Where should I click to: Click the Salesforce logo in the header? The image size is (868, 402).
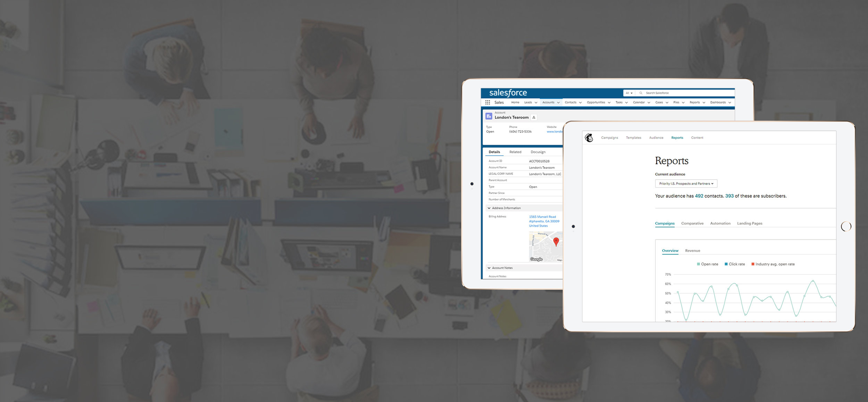pyautogui.click(x=508, y=93)
